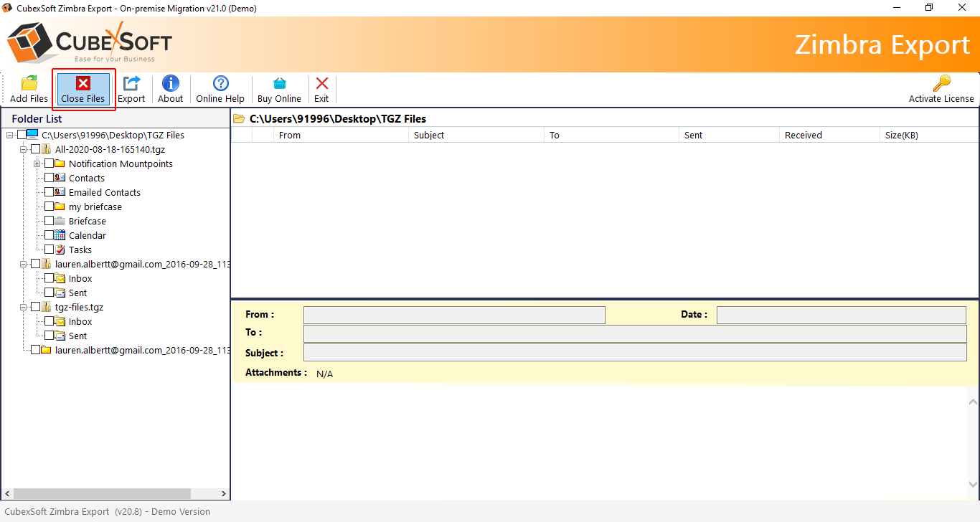Tick the Emailed Contacts checkbox

pyautogui.click(x=49, y=192)
